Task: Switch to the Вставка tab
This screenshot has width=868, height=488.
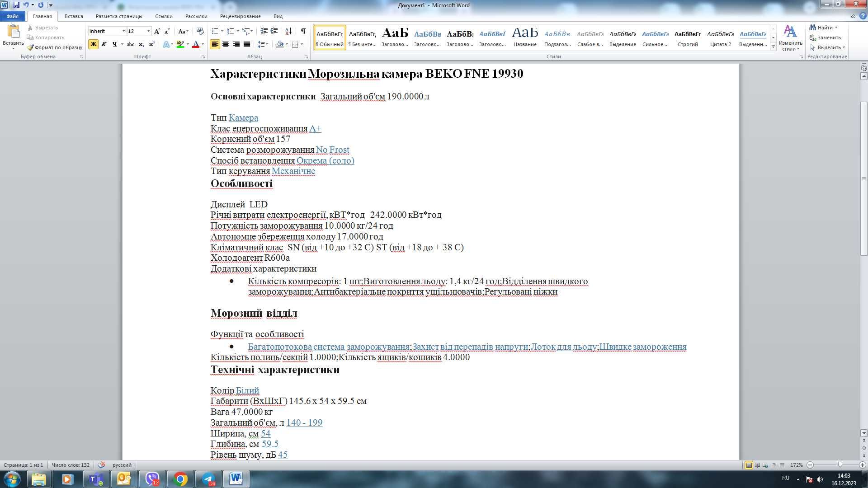Action: [x=74, y=16]
